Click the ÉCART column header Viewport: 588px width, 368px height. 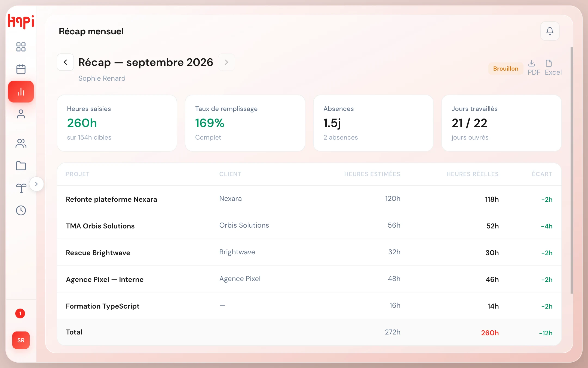click(x=542, y=174)
